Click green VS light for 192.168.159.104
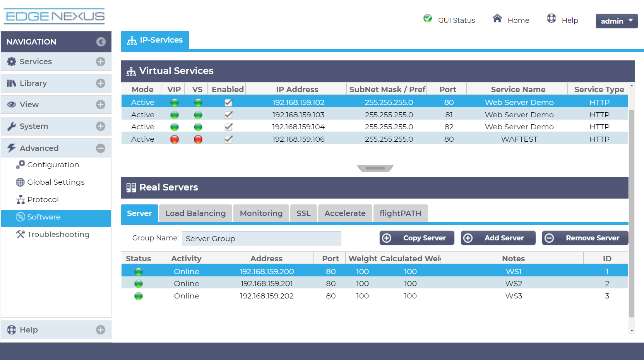This screenshot has width=644, height=360. click(198, 127)
